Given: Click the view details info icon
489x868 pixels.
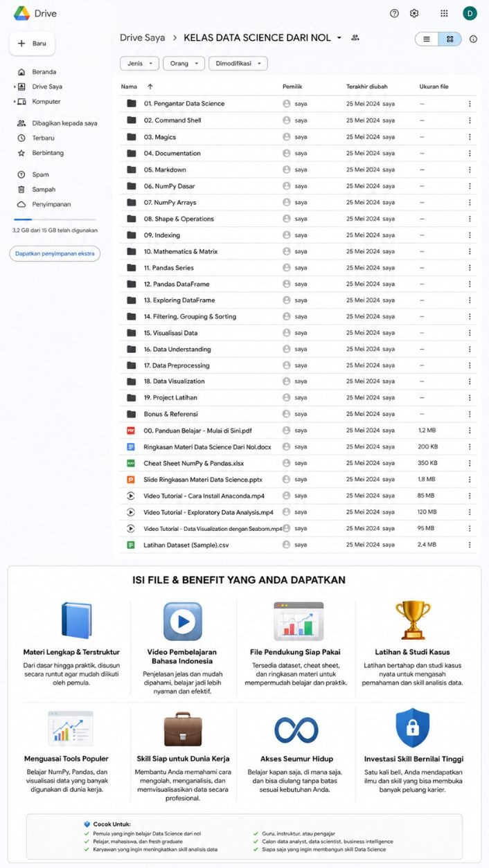Looking at the screenshot, I should point(473,39).
